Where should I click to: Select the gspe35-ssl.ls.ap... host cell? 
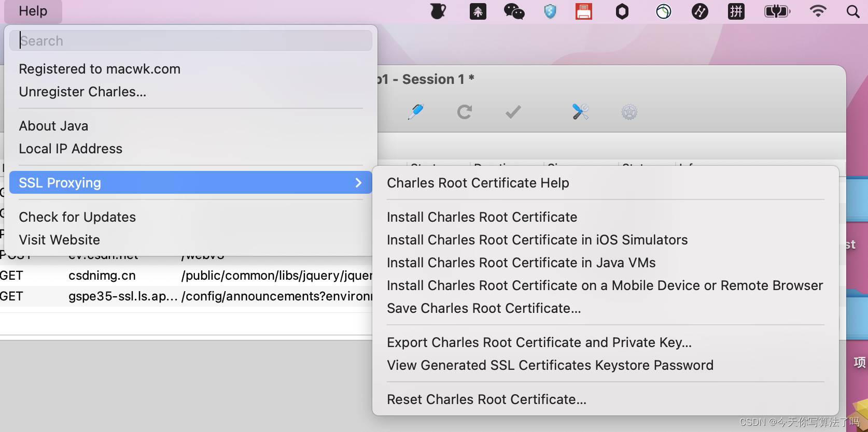(x=123, y=296)
